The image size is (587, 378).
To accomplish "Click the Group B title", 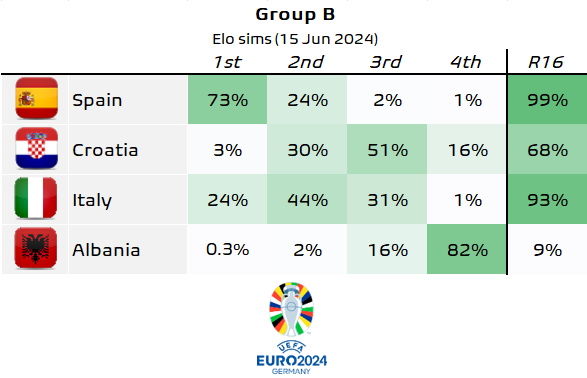I will click(295, 15).
